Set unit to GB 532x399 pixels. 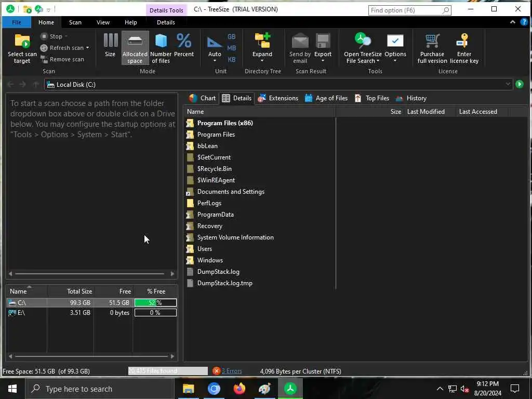(231, 37)
